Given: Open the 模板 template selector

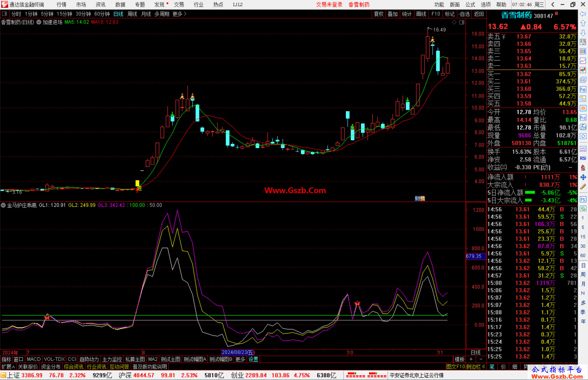Looking at the screenshot, I should tap(460, 359).
